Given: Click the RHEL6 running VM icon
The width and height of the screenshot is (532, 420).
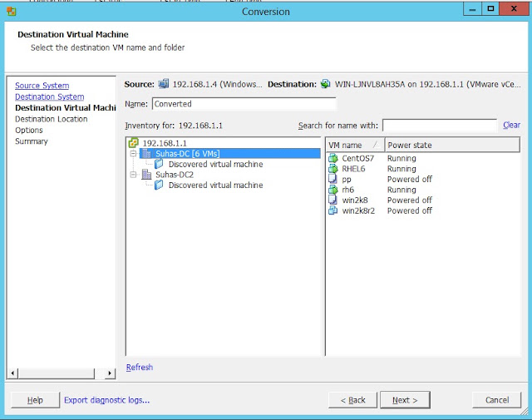Looking at the screenshot, I should click(x=333, y=168).
